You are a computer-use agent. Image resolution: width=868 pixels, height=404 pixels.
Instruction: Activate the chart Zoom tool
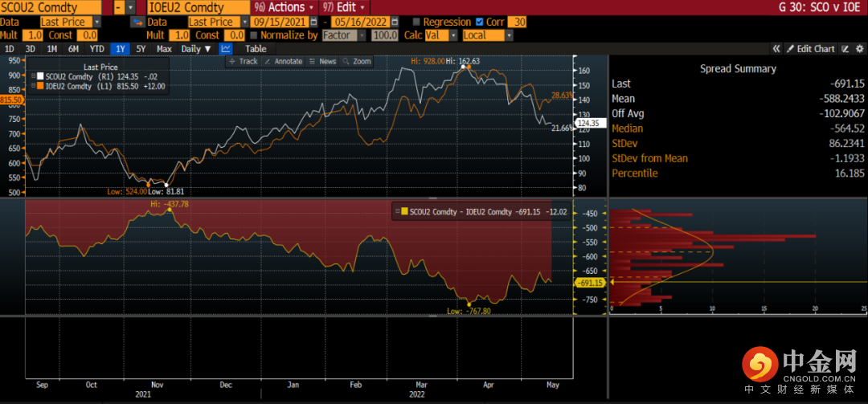pos(356,61)
